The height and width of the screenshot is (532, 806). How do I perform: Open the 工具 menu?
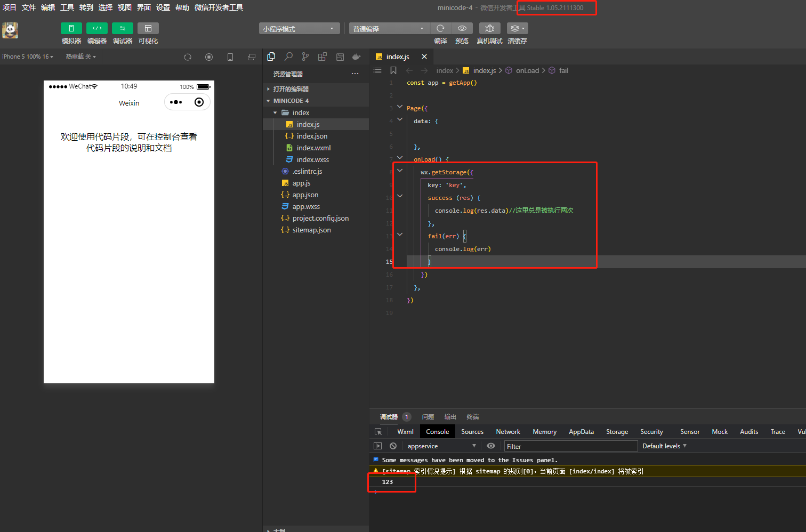pos(67,7)
